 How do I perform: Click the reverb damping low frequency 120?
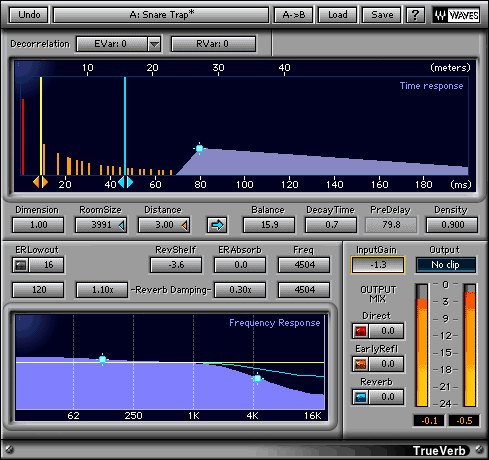pos(38,290)
